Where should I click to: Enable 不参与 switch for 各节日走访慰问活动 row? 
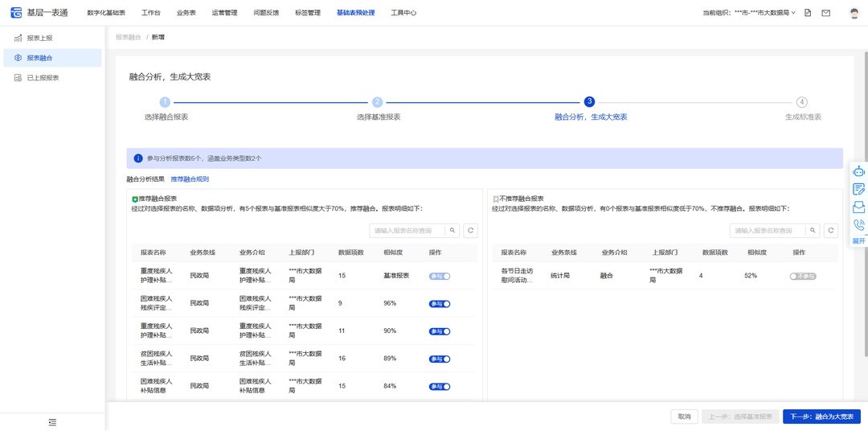(803, 276)
